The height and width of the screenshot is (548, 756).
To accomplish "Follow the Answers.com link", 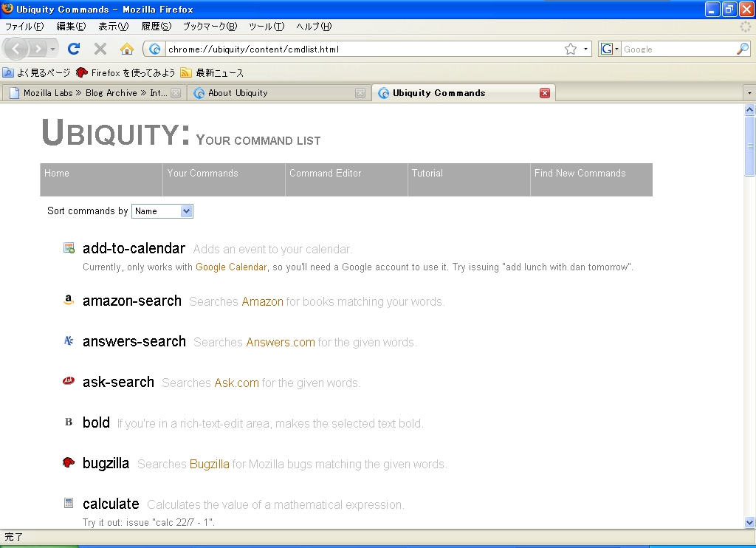I will [281, 342].
